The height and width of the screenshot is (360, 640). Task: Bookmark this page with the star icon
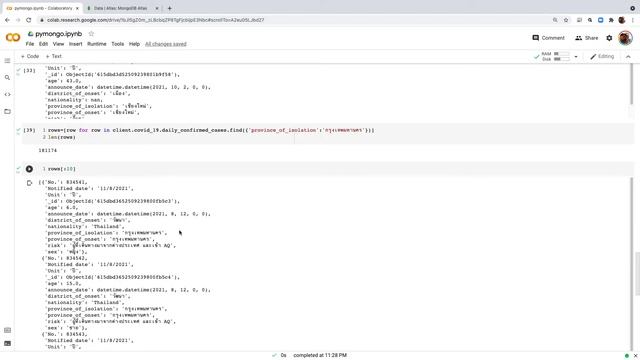coord(566,20)
